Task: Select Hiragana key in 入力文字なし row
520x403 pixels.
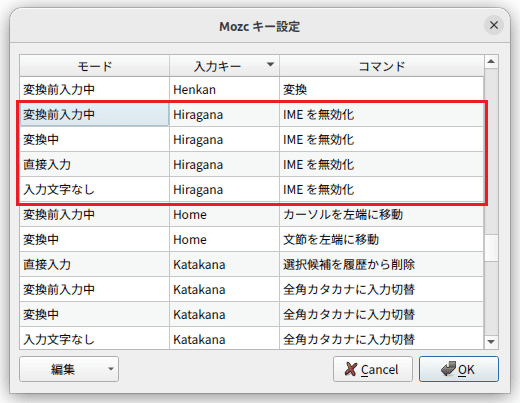Action: click(224, 189)
